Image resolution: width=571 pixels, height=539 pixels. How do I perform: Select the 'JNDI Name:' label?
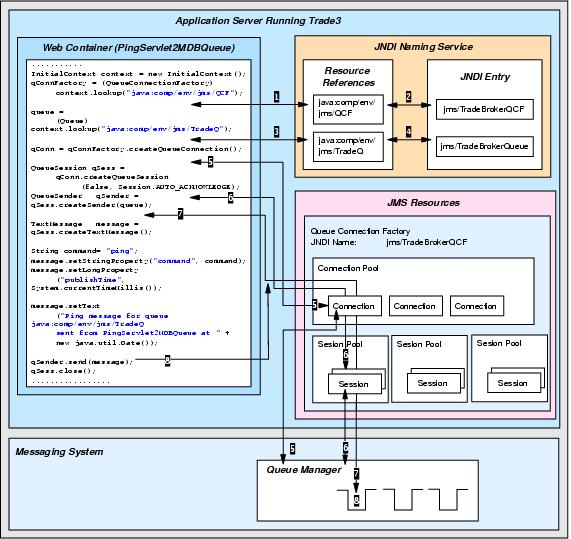pyautogui.click(x=333, y=242)
